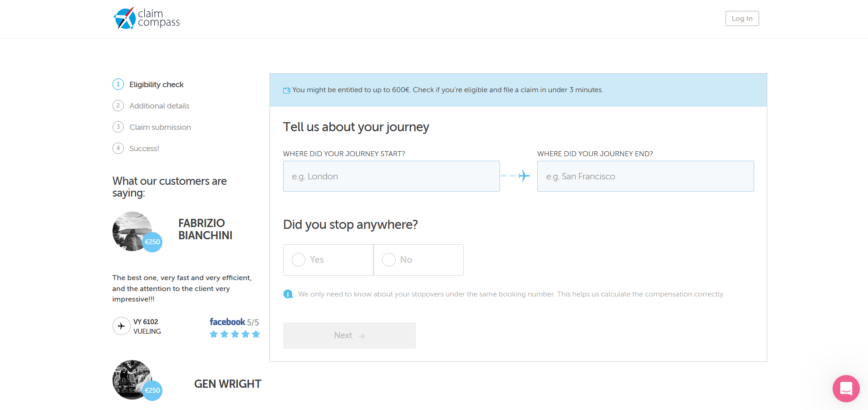Click the Log In button
The image size is (868, 410).
pos(742,18)
